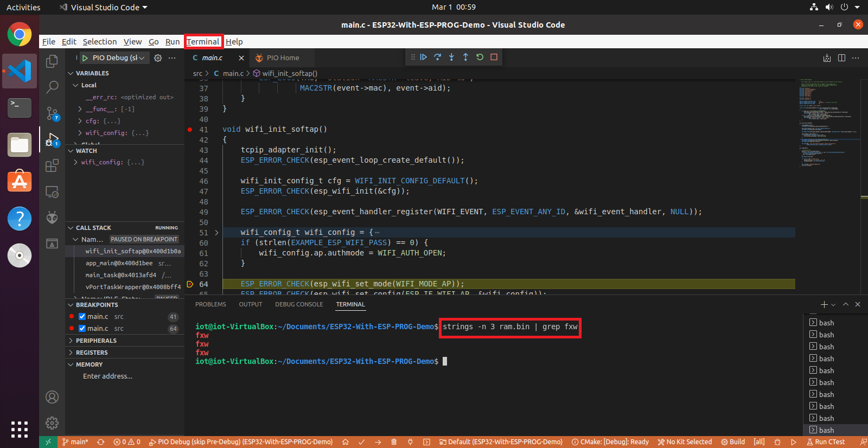Open the Remote Explorer view
The width and height of the screenshot is (868, 448).
click(x=52, y=192)
